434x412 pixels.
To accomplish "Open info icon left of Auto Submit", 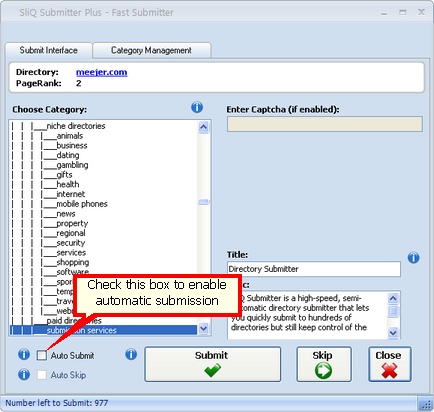I will tap(24, 354).
